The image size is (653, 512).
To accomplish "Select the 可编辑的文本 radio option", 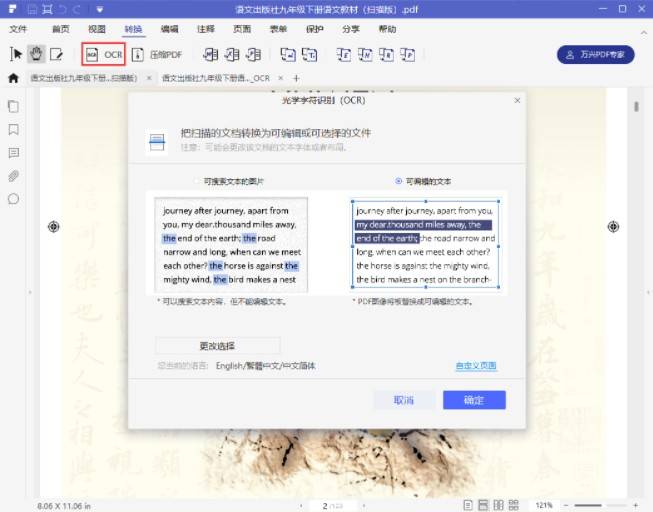I will [x=399, y=181].
